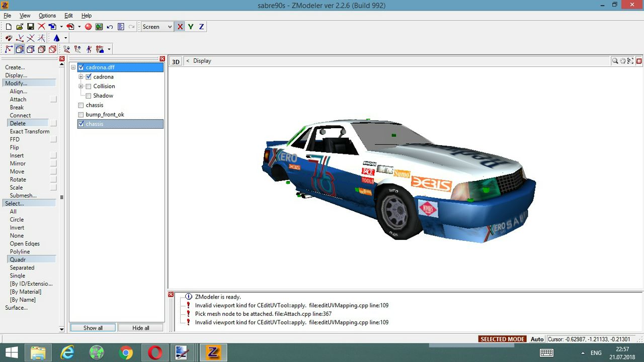This screenshot has width=644, height=362.
Task: Check the bump_front_ok checkbox
Action: (x=81, y=115)
